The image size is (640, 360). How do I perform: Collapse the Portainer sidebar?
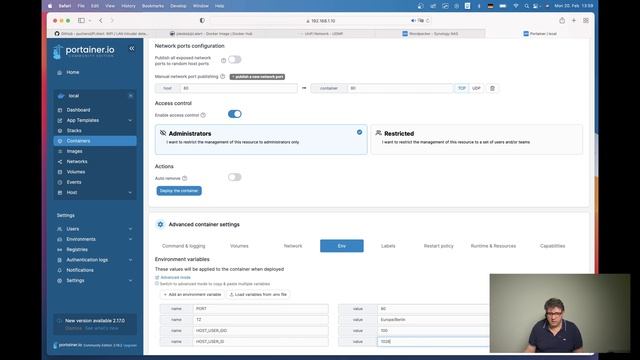[x=132, y=49]
